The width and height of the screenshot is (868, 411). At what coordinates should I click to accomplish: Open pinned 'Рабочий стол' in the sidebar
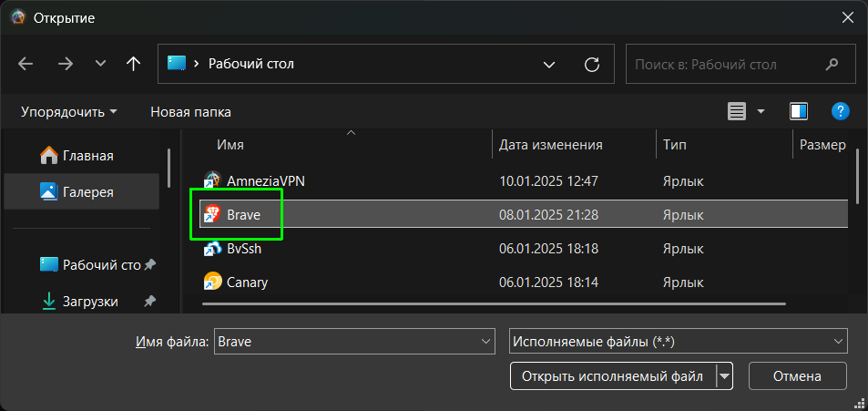pos(81,265)
